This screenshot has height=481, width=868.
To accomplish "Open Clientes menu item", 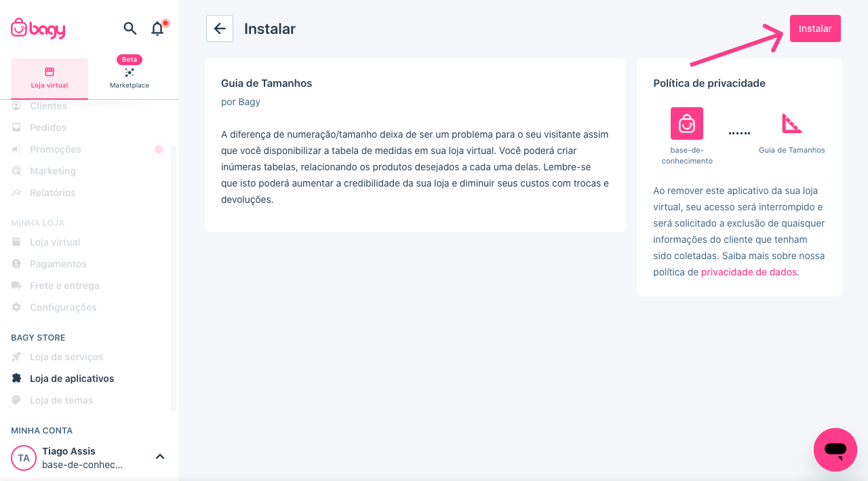I will (x=48, y=106).
